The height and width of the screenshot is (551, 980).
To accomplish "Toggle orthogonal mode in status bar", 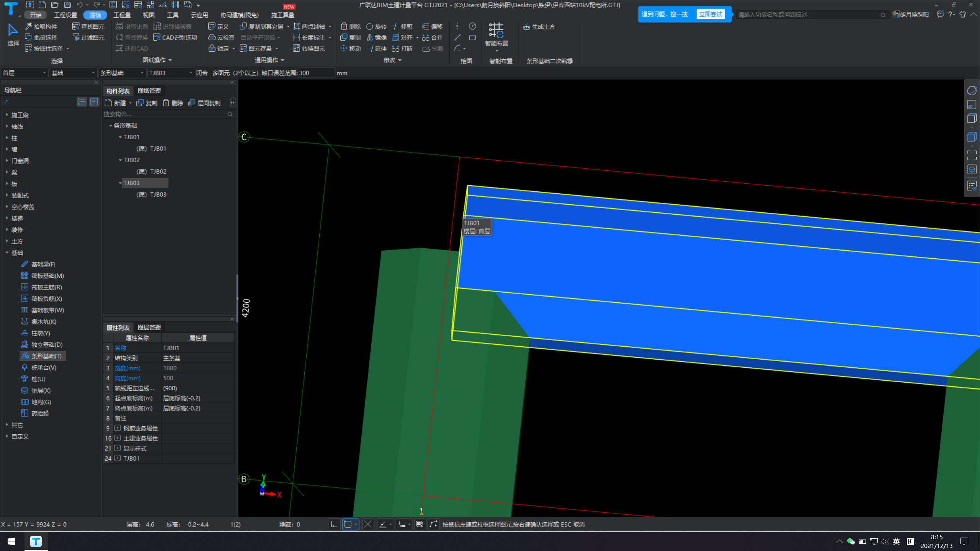I will (x=334, y=524).
